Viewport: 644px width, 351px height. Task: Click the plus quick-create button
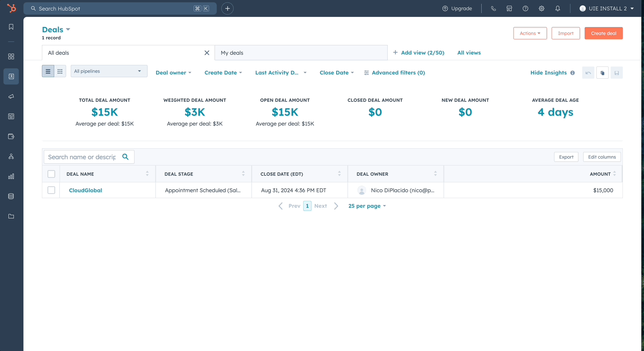(227, 8)
